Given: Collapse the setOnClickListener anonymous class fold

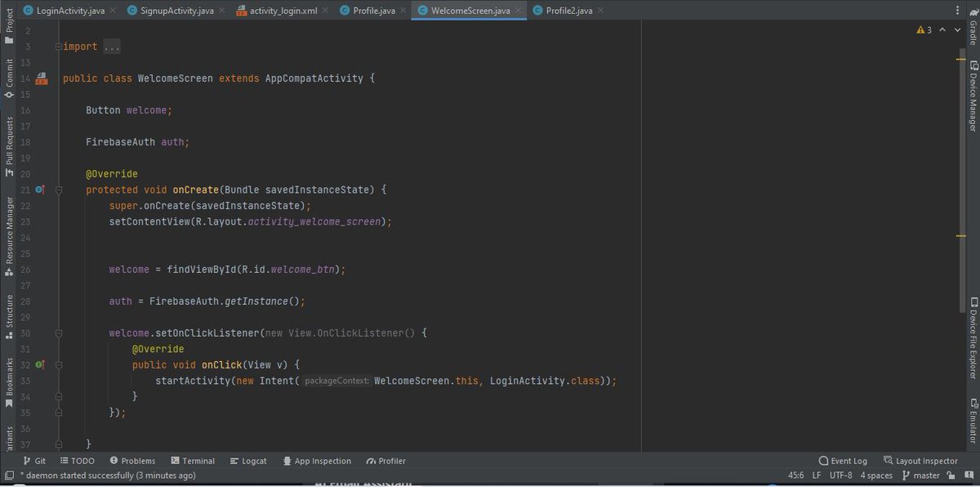Looking at the screenshot, I should click(x=58, y=333).
